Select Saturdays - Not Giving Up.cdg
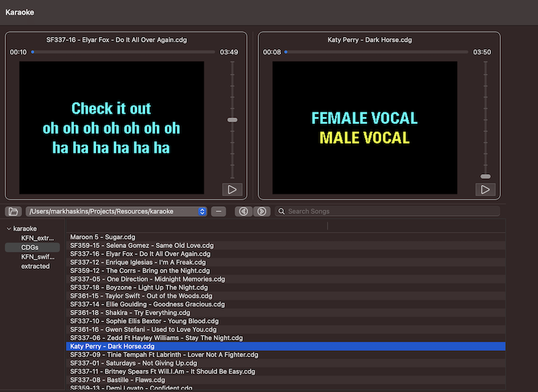 pos(285,363)
